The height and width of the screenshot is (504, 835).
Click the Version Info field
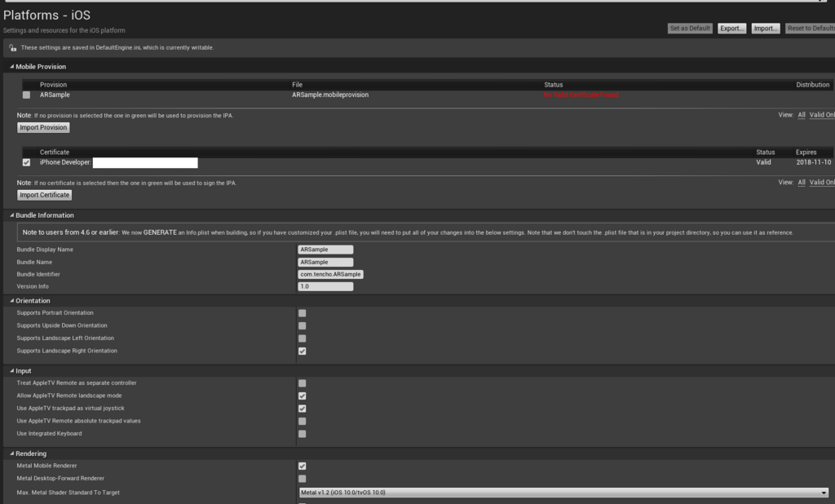(x=325, y=286)
